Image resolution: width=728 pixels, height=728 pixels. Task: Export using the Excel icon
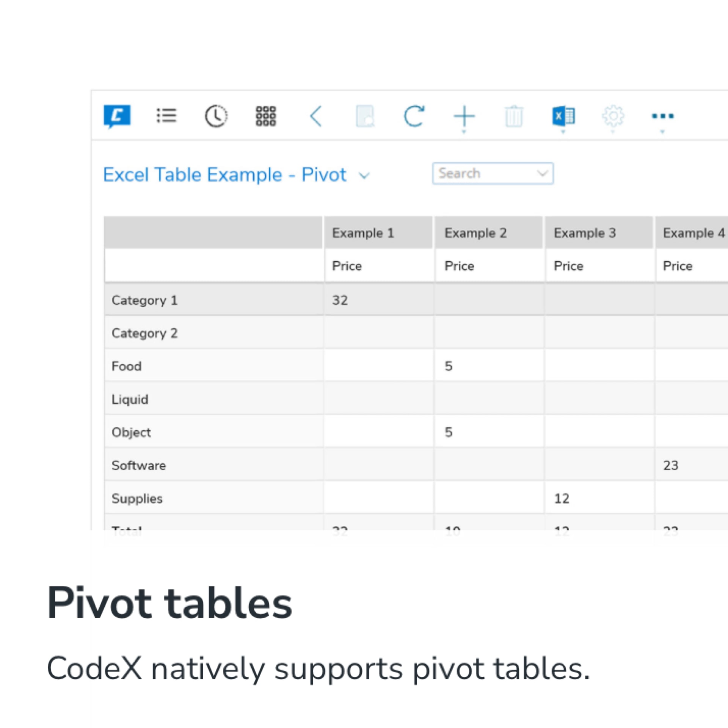point(563,116)
